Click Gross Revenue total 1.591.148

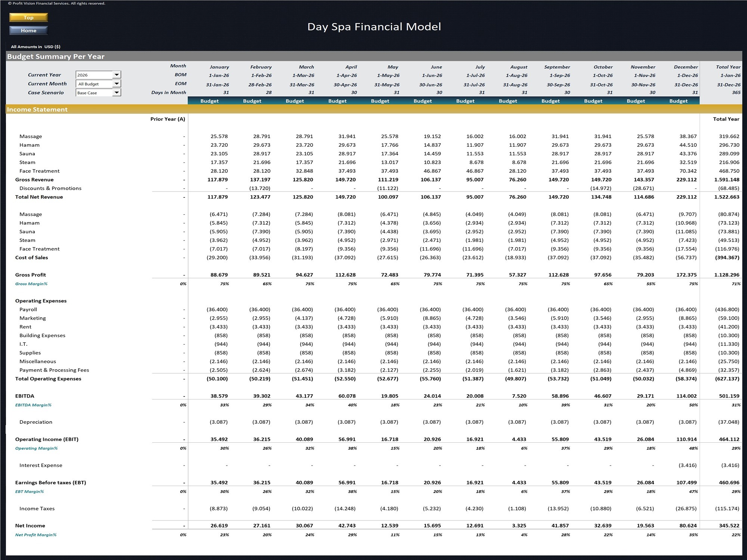coord(727,180)
